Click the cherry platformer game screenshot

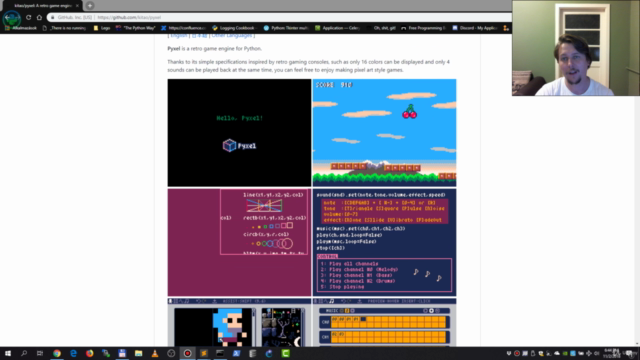pyautogui.click(x=384, y=133)
